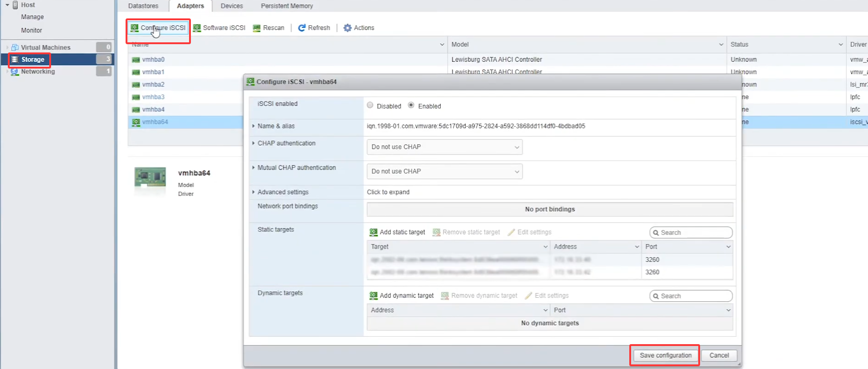This screenshot has height=369, width=868.
Task: Click the dynamic targets Search field
Action: coord(691,296)
